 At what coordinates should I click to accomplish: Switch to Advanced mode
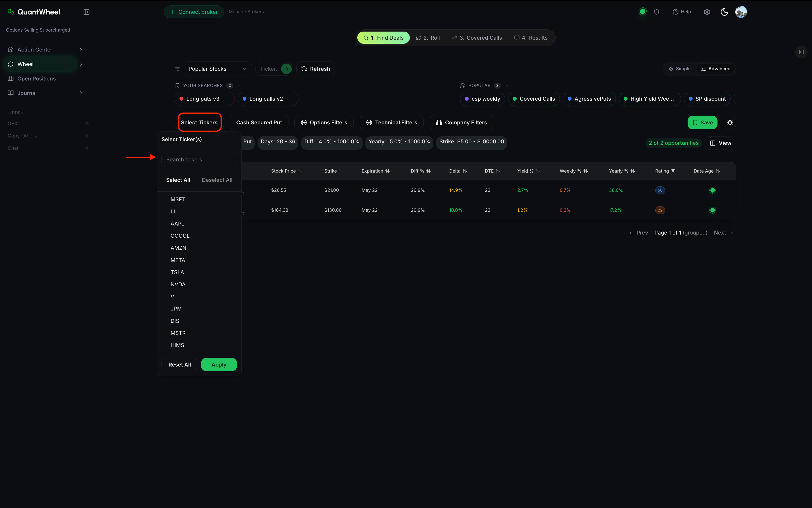716,69
